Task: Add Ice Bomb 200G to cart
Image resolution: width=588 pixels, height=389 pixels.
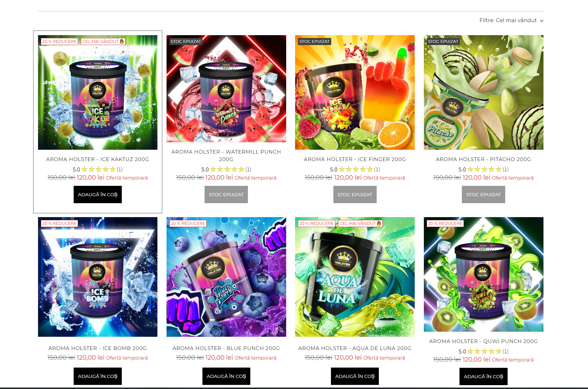Action: (x=97, y=376)
